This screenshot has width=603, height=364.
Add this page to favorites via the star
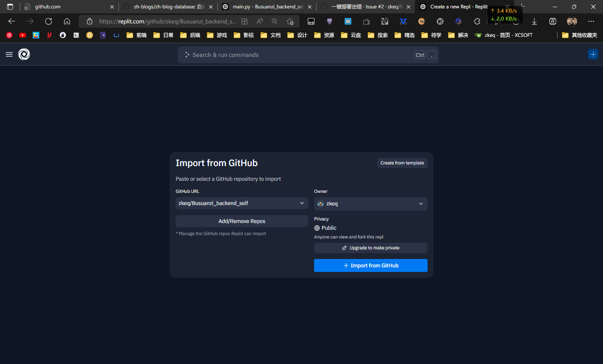(289, 21)
